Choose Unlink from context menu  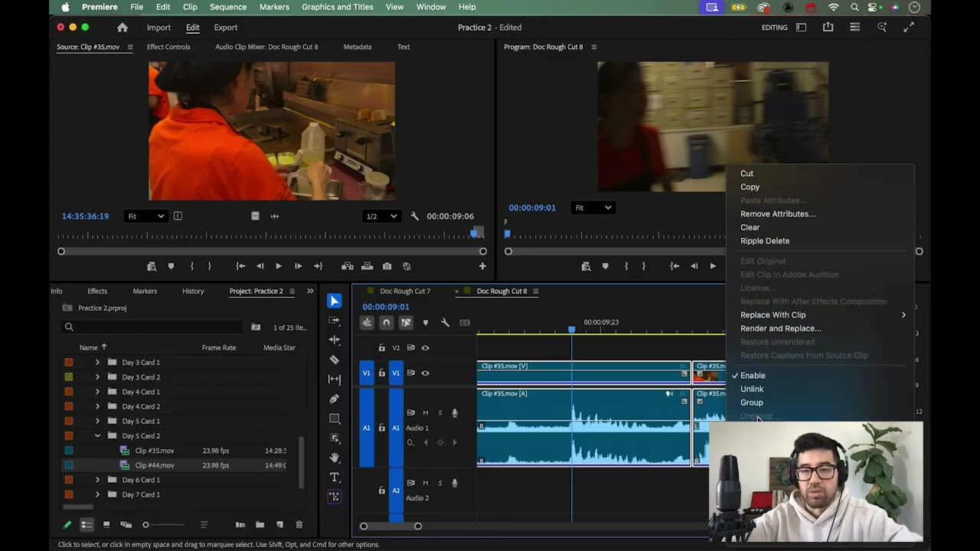click(752, 389)
